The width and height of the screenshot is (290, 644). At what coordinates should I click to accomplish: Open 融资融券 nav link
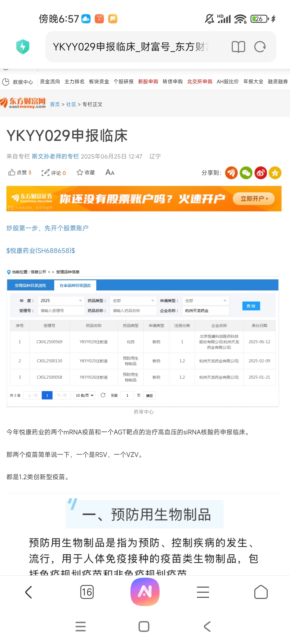(x=278, y=82)
